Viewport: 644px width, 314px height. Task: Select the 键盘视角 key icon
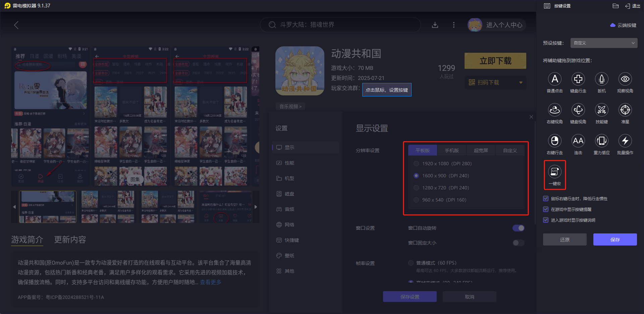pos(578,110)
